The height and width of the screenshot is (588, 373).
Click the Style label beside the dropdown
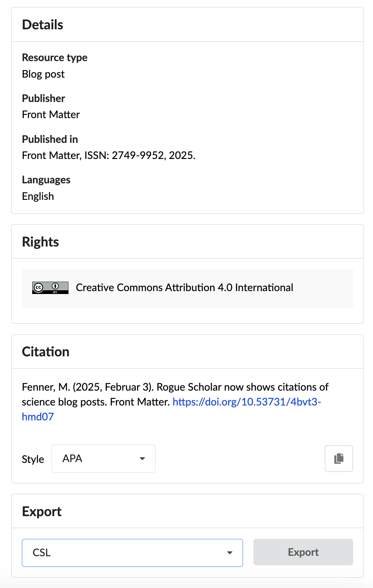coord(33,459)
